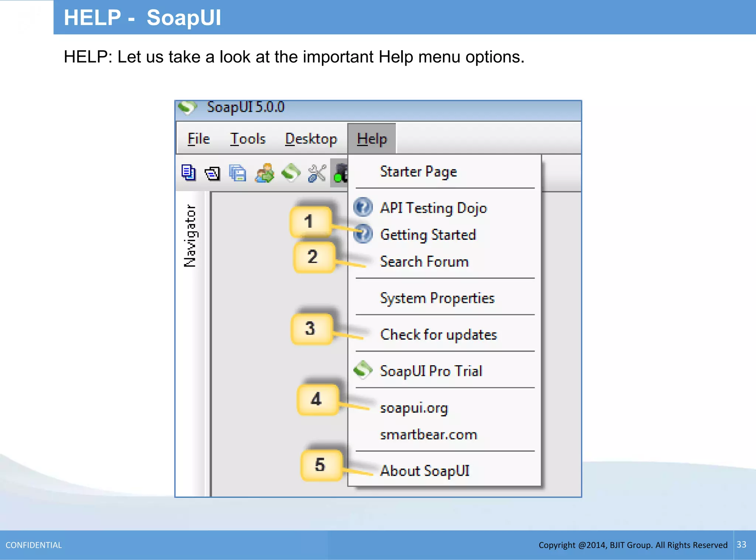Click the Proxy toolbar icon
The width and height of the screenshot is (756, 560).
pyautogui.click(x=340, y=173)
